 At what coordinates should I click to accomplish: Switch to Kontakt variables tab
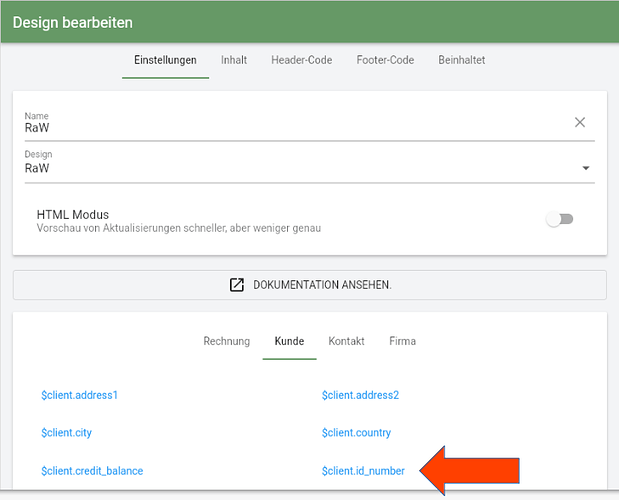click(346, 341)
